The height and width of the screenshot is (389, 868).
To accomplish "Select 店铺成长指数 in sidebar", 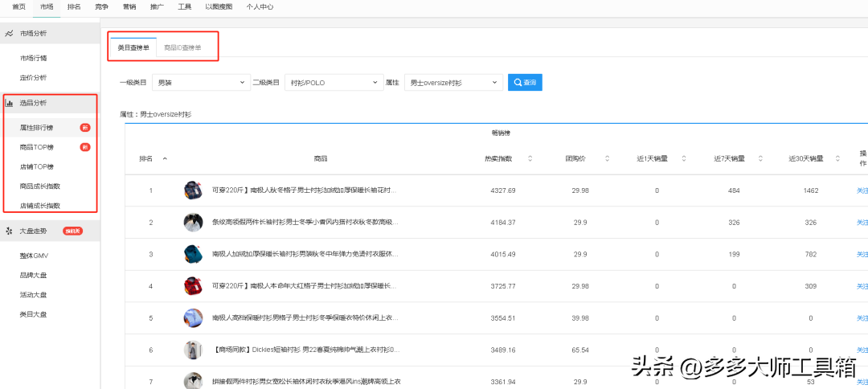I will point(40,206).
